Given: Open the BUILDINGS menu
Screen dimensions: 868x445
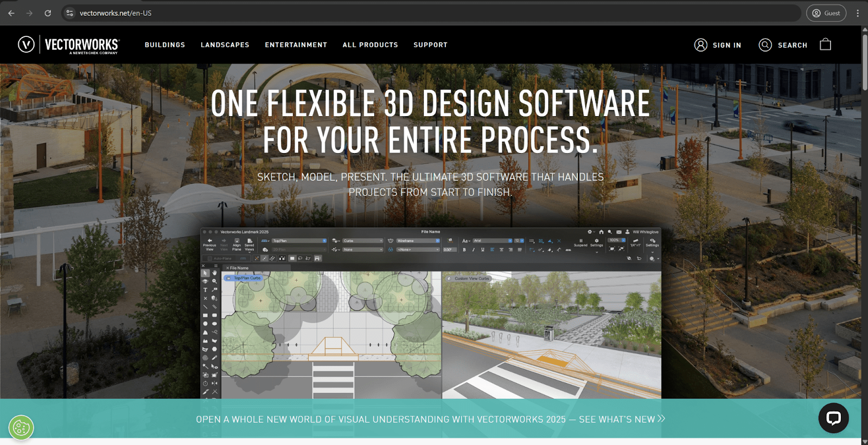Looking at the screenshot, I should tap(165, 45).
